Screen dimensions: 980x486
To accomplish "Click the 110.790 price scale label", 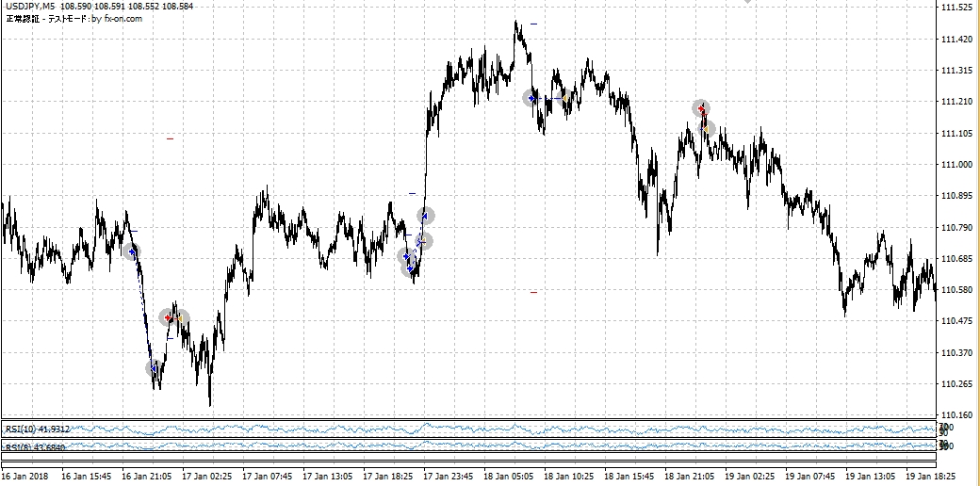I will (955, 227).
